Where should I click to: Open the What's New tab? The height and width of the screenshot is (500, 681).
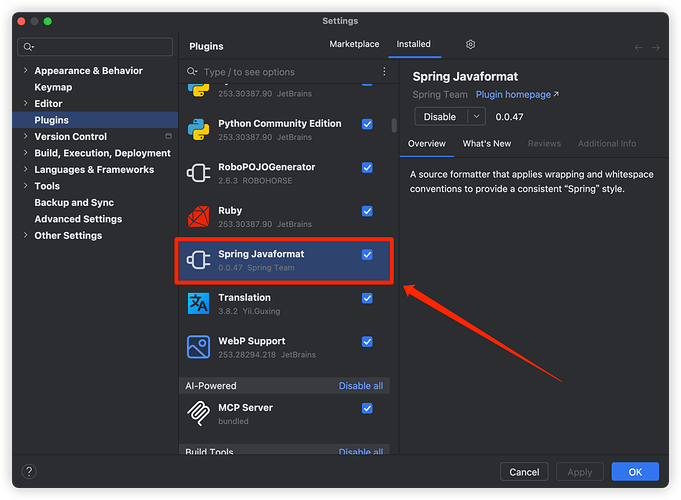487,144
